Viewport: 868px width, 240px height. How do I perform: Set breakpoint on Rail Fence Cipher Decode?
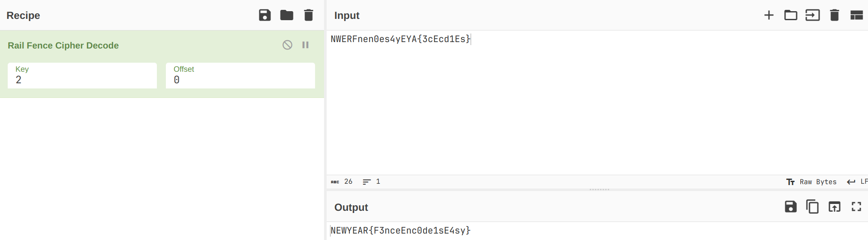[x=306, y=45]
